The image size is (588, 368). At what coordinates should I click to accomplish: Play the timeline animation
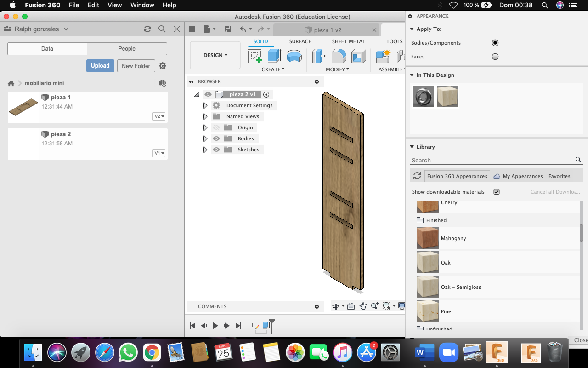215,326
